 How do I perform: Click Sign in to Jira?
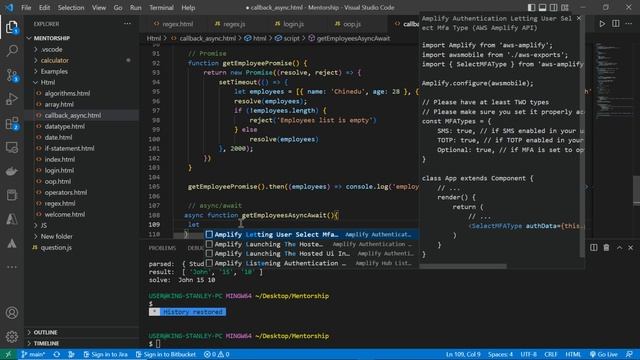click(106, 354)
